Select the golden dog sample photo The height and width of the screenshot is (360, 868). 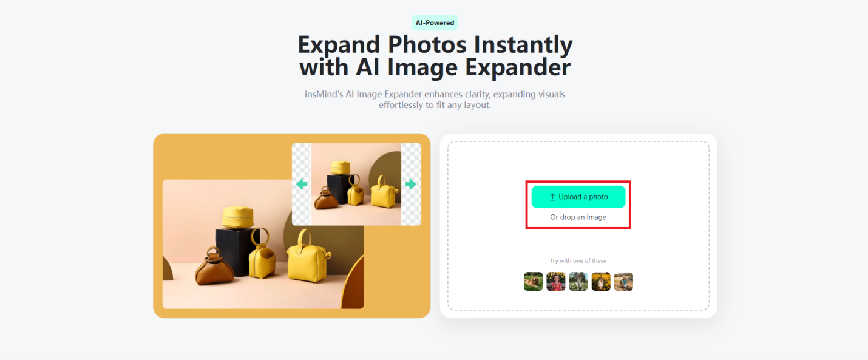(x=533, y=282)
